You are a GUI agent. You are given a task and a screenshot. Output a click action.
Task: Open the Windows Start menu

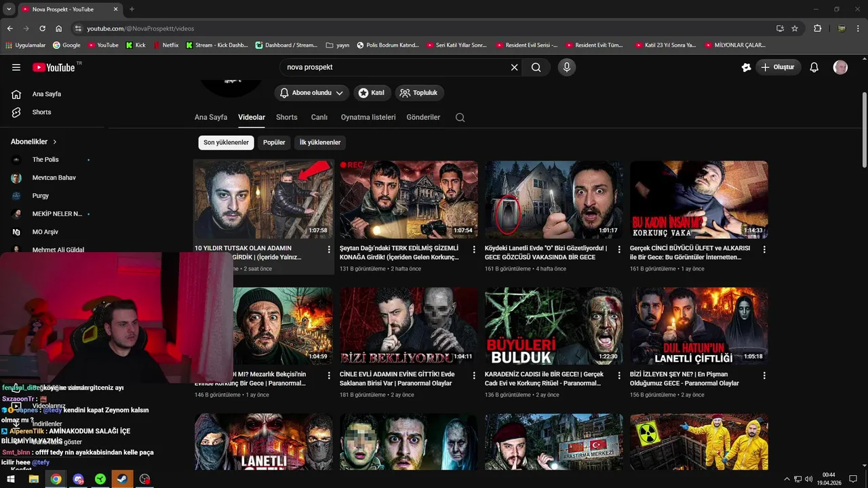(x=12, y=479)
